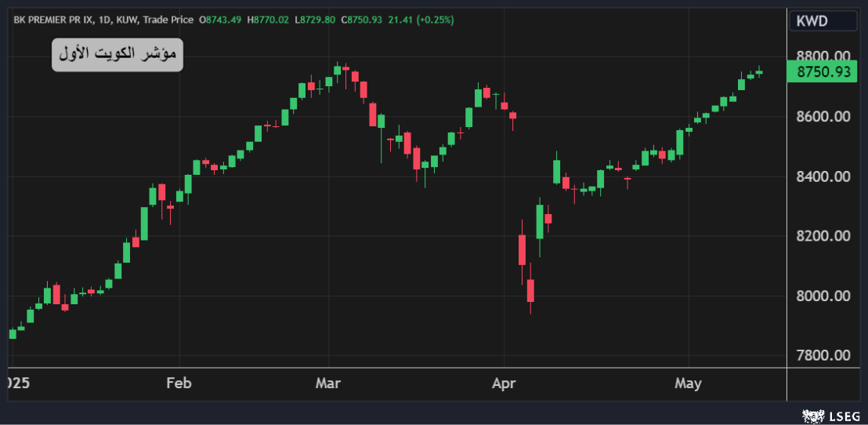Click the 8400.00 price axis label
The width and height of the screenshot is (868, 425).
click(823, 176)
